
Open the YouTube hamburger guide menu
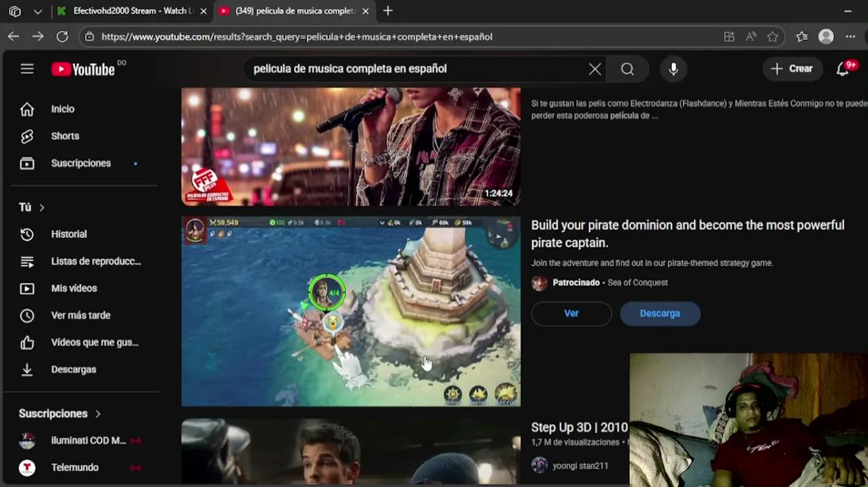(27, 68)
